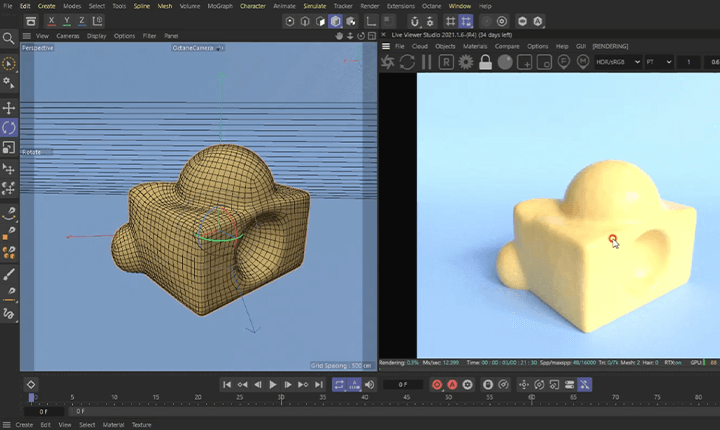Open the search magnifier icon
The height and width of the screenshot is (430, 720).
click(8, 38)
